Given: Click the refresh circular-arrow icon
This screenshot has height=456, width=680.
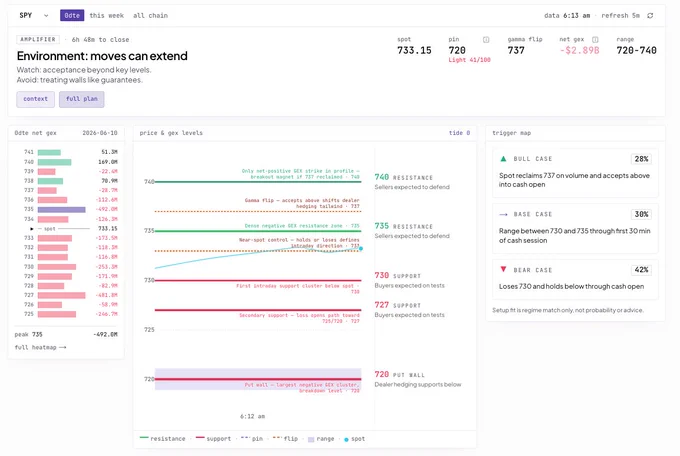Looking at the screenshot, I should pos(650,16).
